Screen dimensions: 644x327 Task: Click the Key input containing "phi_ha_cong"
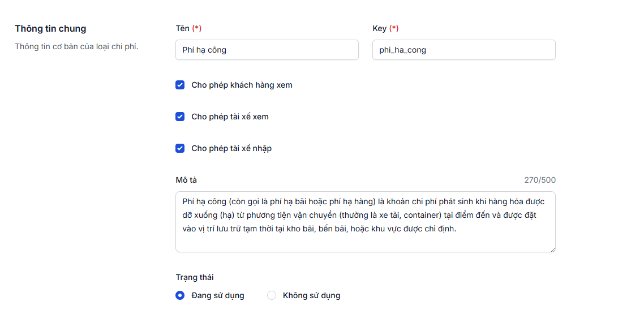tap(463, 50)
